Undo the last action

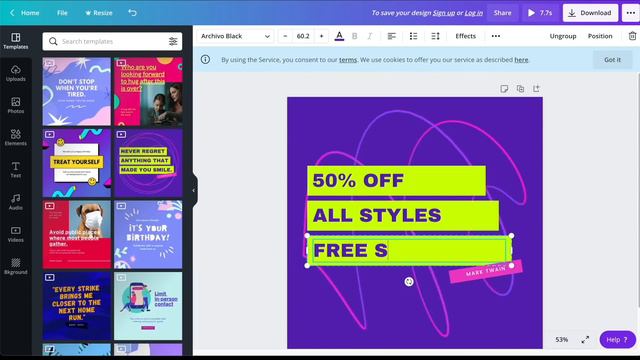click(x=132, y=13)
